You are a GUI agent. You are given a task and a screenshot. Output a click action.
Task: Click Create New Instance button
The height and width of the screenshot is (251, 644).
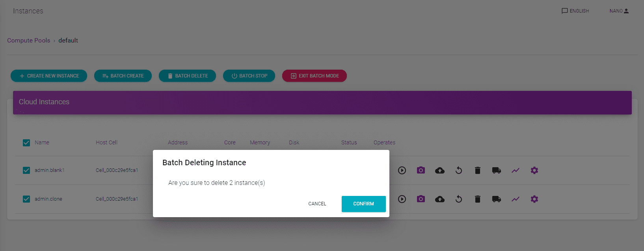click(49, 76)
